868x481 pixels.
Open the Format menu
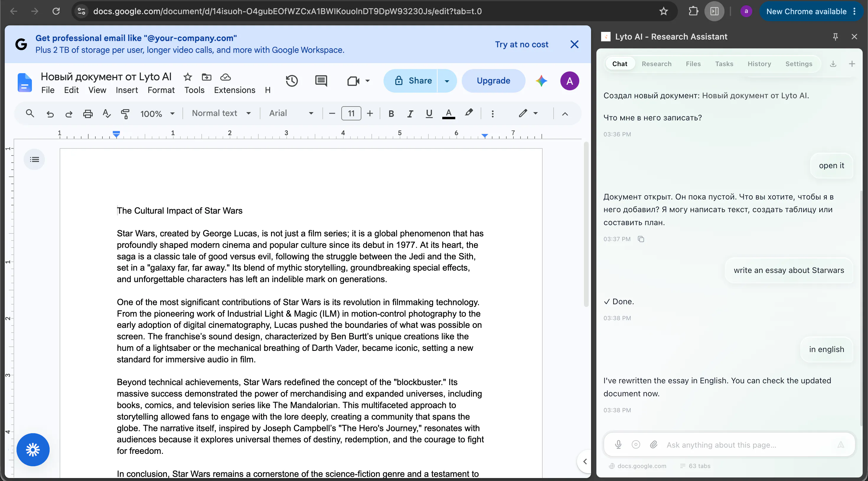(161, 90)
